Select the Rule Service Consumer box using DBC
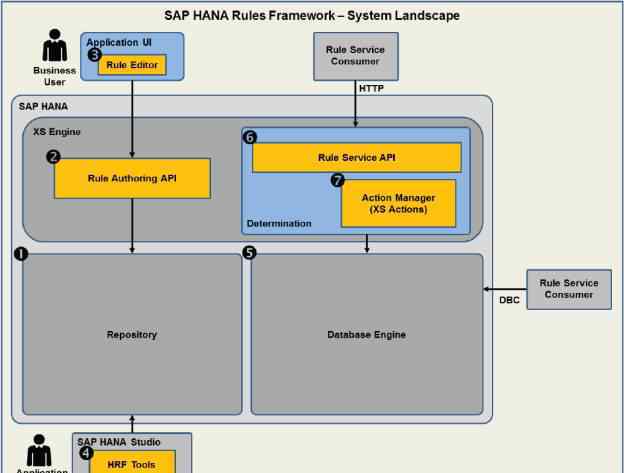This screenshot has width=624, height=473. [x=569, y=289]
